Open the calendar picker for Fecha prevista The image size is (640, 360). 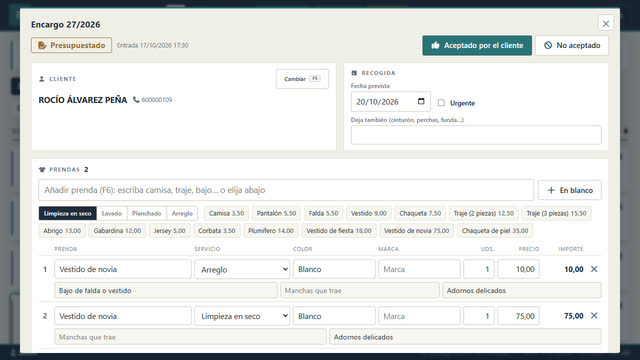pyautogui.click(x=421, y=101)
